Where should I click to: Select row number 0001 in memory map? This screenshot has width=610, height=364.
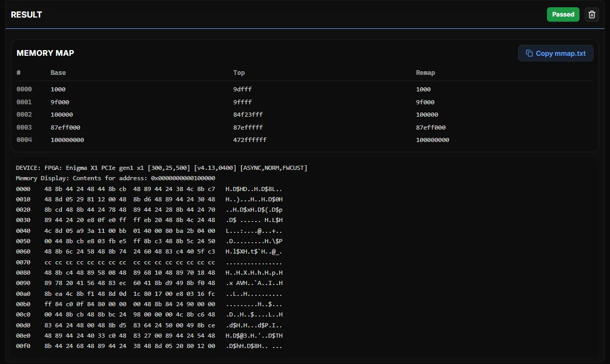[x=24, y=102]
